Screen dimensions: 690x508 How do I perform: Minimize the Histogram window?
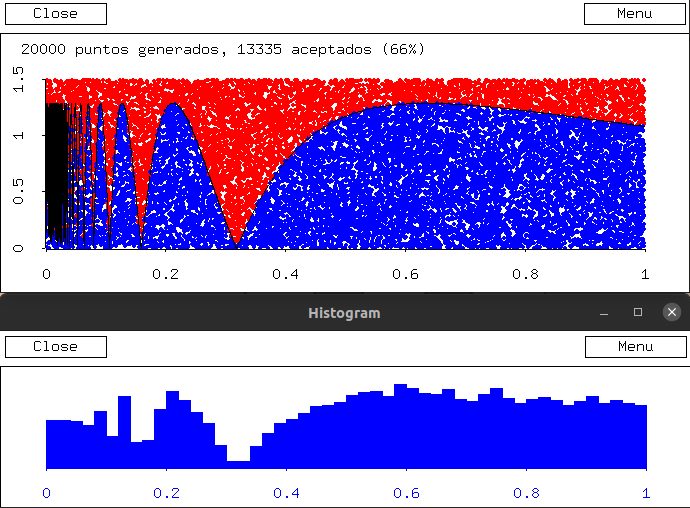point(604,313)
